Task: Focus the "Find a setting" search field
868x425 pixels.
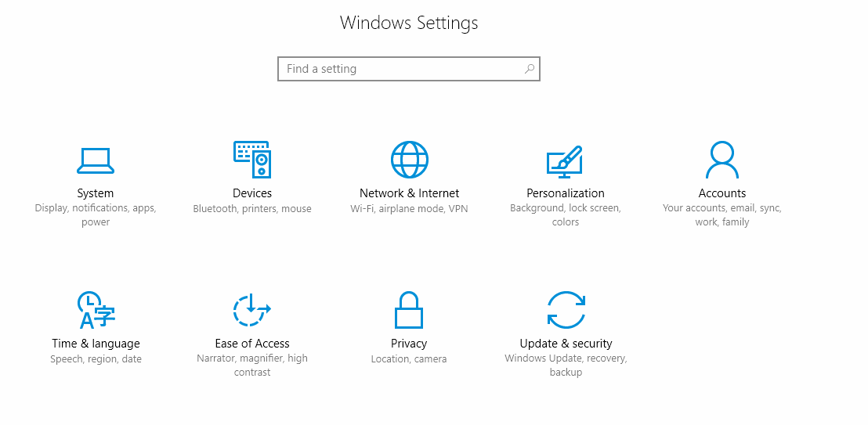Action: pyautogui.click(x=400, y=69)
